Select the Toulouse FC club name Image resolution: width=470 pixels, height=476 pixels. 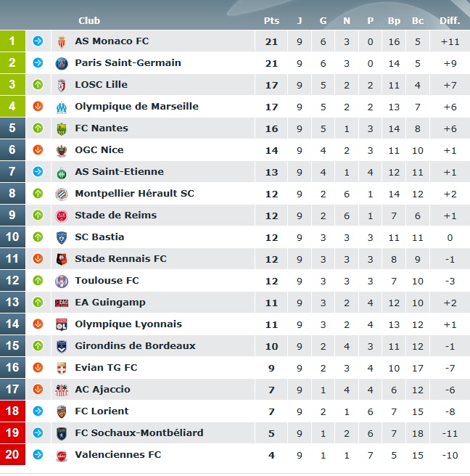point(107,281)
